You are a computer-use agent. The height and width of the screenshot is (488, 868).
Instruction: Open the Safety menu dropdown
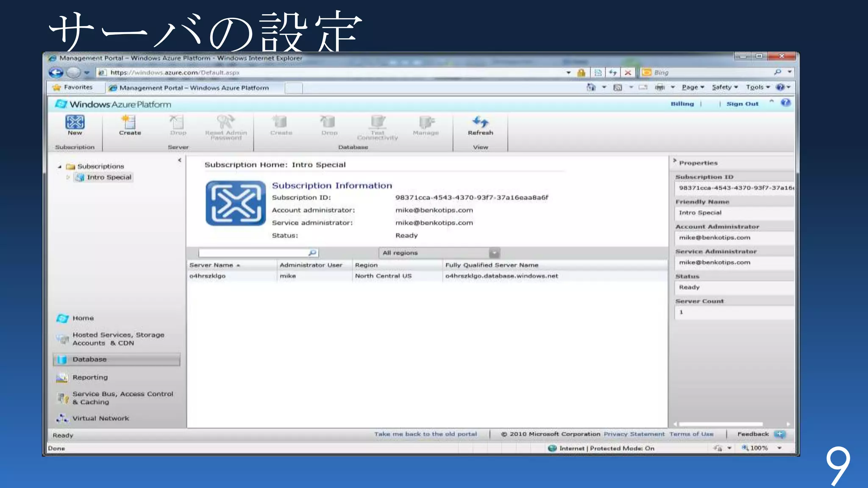pos(725,87)
